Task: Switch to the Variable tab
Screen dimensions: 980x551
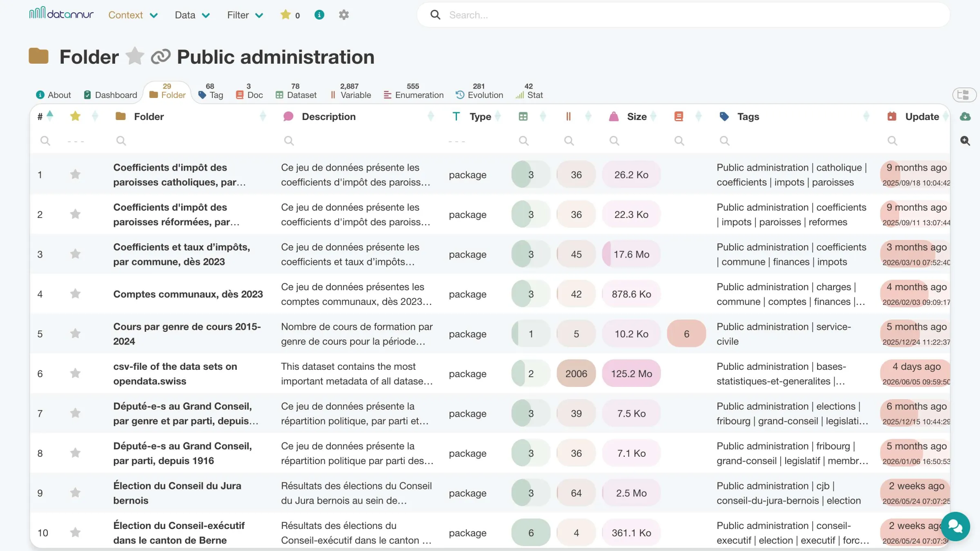Action: tap(350, 91)
